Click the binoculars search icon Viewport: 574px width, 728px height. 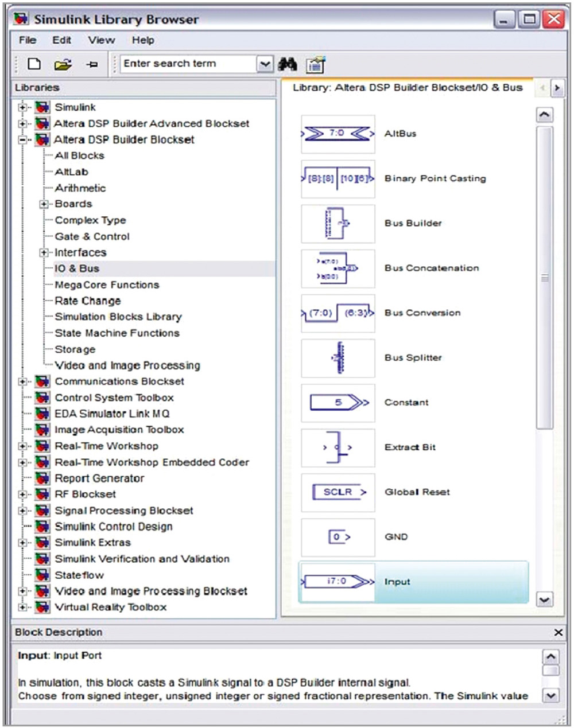click(x=288, y=64)
